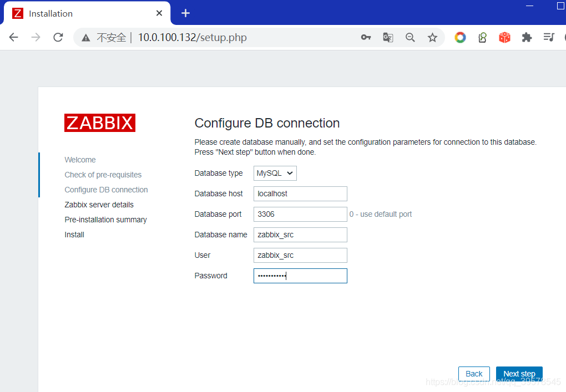
Task: Click the ZABBIX logo
Action: 100,123
